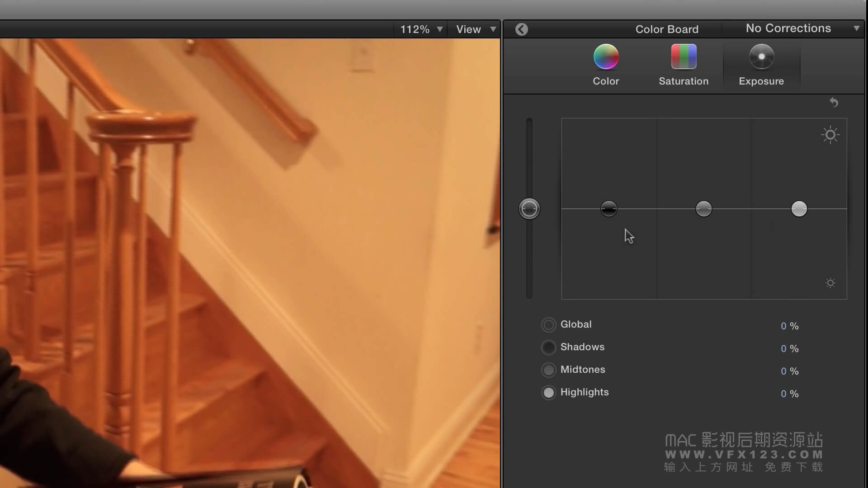The height and width of the screenshot is (488, 868).
Task: Switch to the Exposure tab
Action: click(x=761, y=65)
